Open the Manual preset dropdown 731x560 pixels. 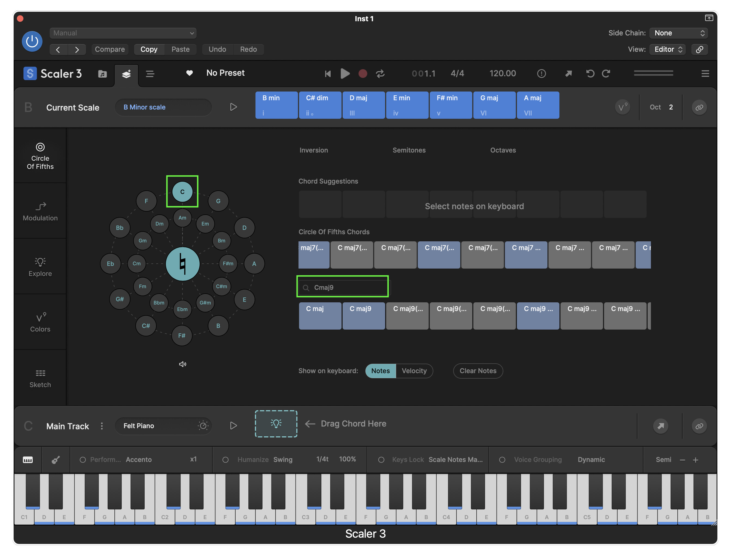coord(123,33)
